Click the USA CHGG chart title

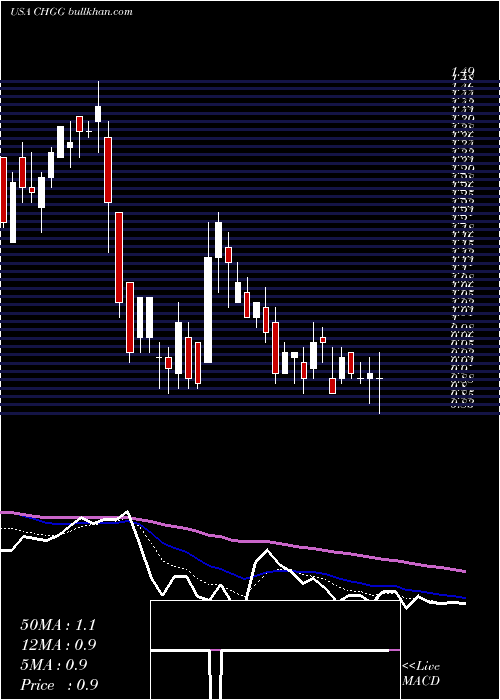click(x=71, y=12)
